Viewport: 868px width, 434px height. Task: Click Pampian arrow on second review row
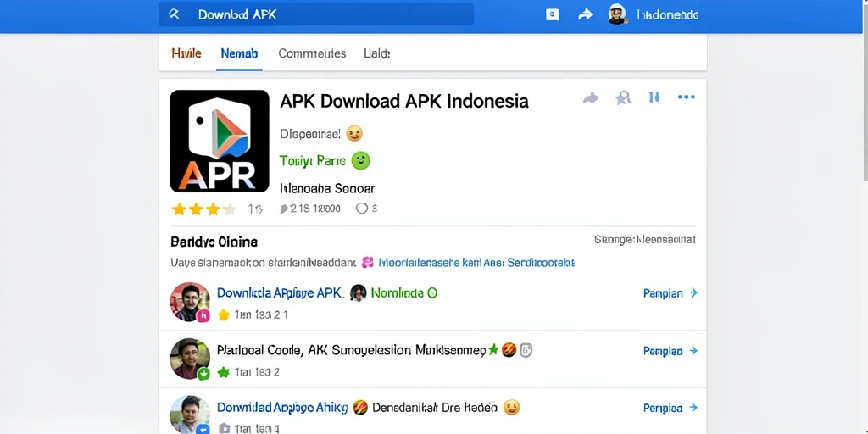coord(670,351)
